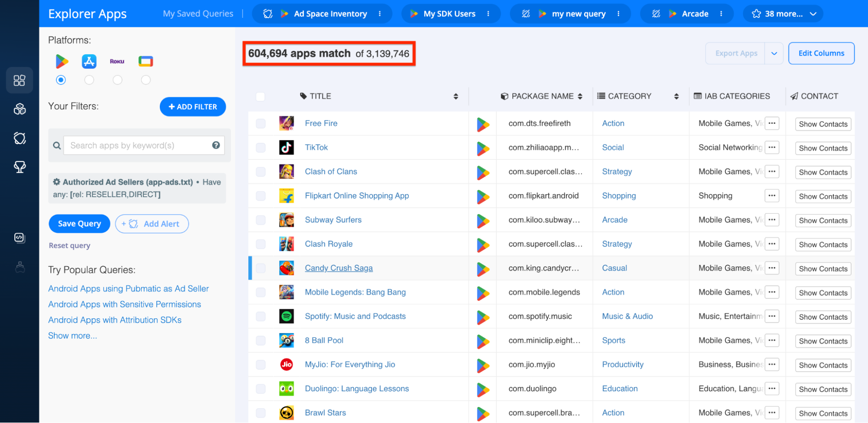The height and width of the screenshot is (423, 868).
Task: Click the Candy Crush Saga app icon
Action: click(287, 268)
